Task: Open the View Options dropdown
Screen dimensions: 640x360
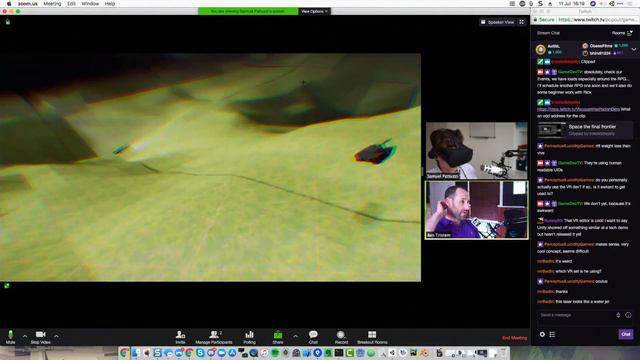Action: (x=314, y=11)
